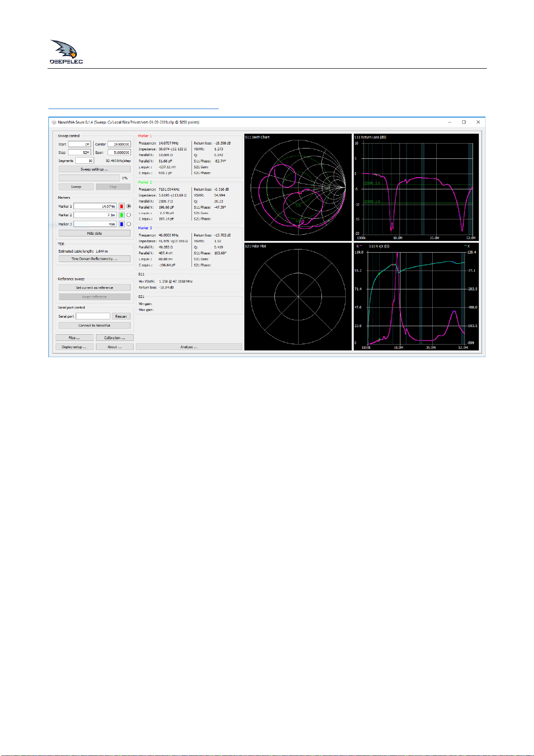This screenshot has width=534, height=756.
Task: Open Time Domain Reflectometry window
Action: pos(95,259)
